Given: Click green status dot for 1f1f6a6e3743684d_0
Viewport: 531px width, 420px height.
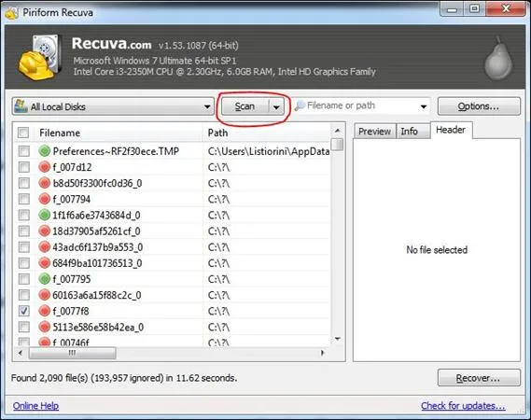Looking at the screenshot, I should [45, 215].
